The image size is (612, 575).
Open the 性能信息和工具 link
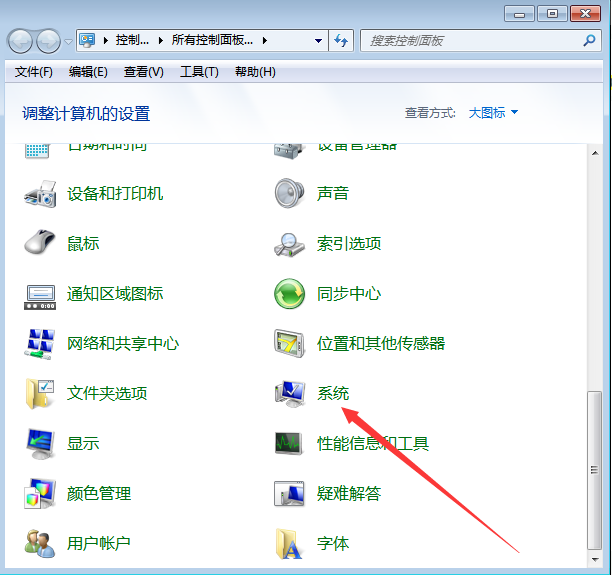(373, 443)
